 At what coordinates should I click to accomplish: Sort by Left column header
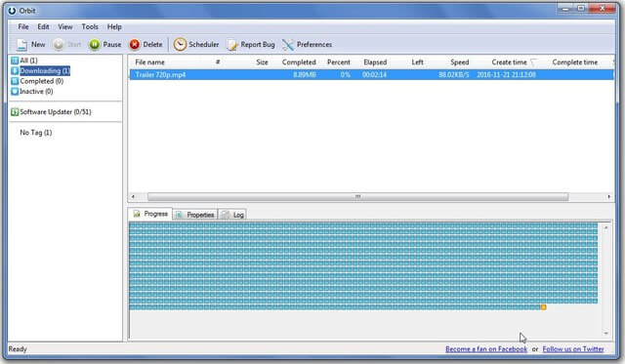[417, 62]
